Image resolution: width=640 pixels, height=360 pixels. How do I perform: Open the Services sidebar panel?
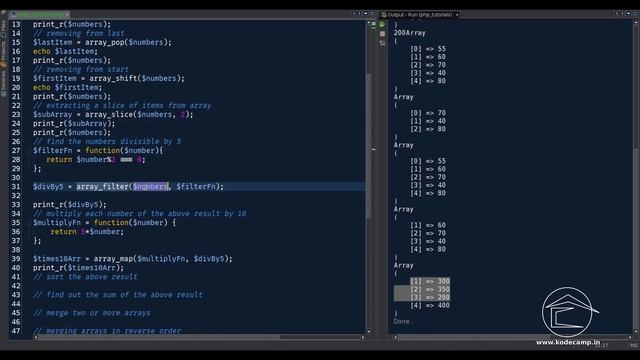3,84
